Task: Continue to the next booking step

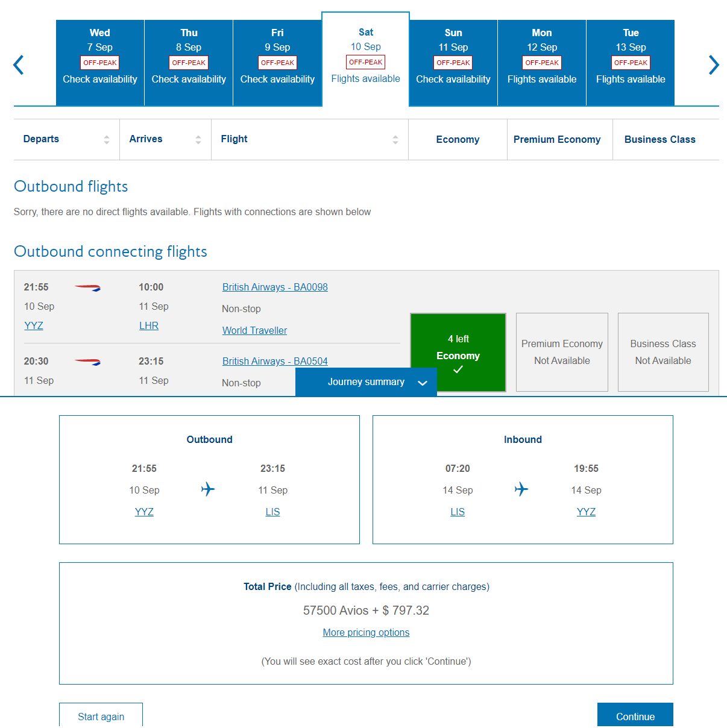Action: pyautogui.click(x=635, y=716)
